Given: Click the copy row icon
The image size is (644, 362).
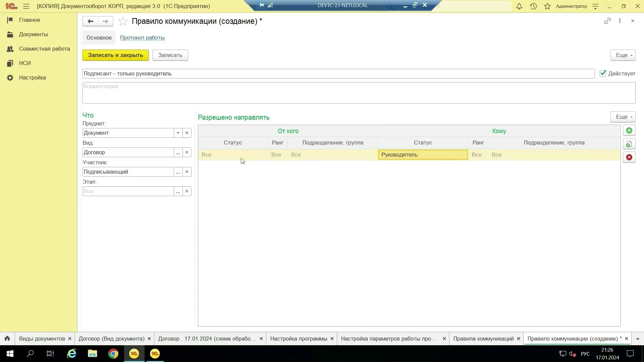Looking at the screenshot, I should click(629, 144).
